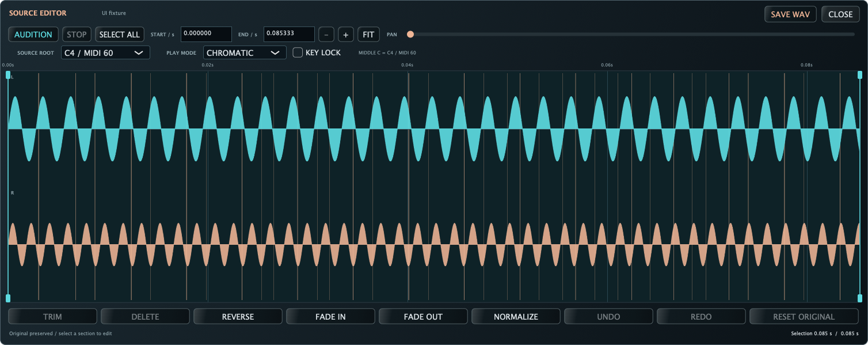Viewport: 868px width, 345px height.
Task: Click the REVERSE button
Action: point(238,316)
